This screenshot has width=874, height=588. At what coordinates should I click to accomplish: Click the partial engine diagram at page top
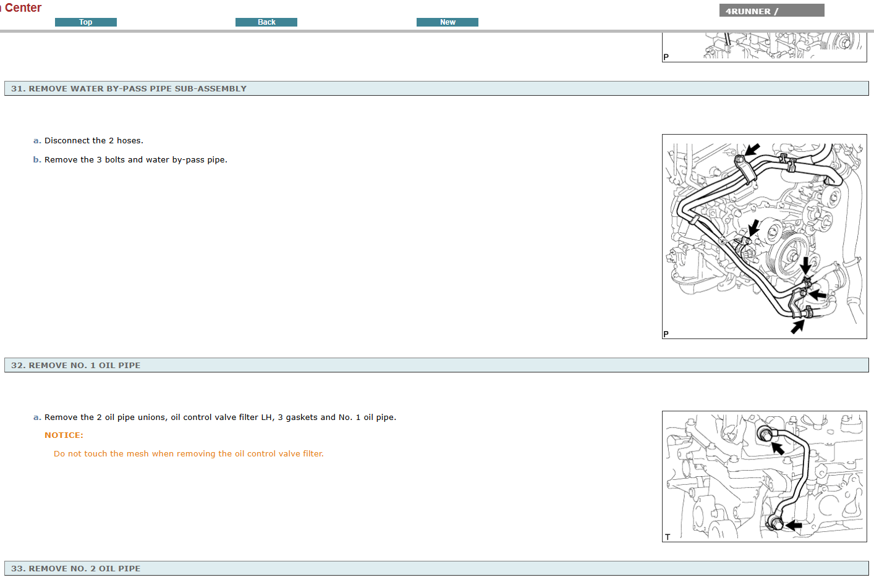pos(764,47)
